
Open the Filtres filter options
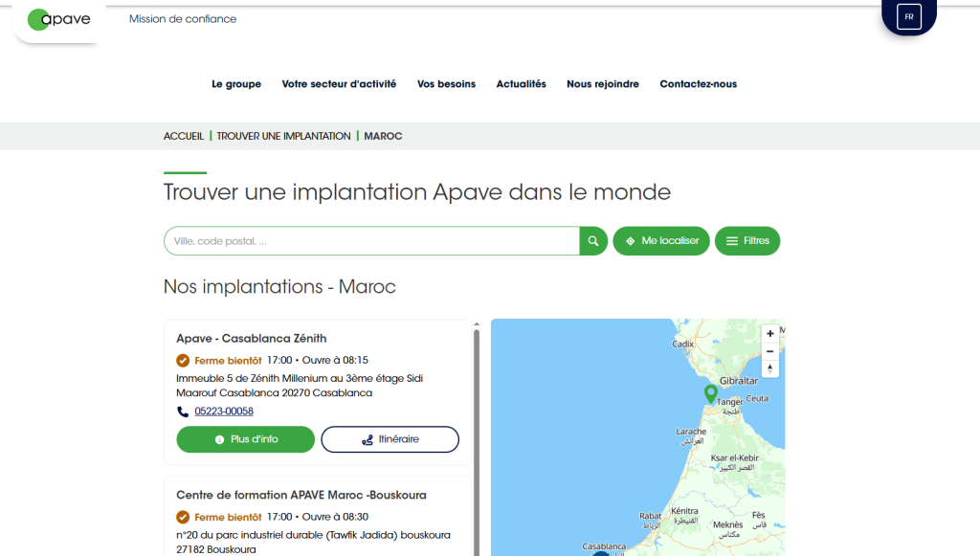coord(747,241)
